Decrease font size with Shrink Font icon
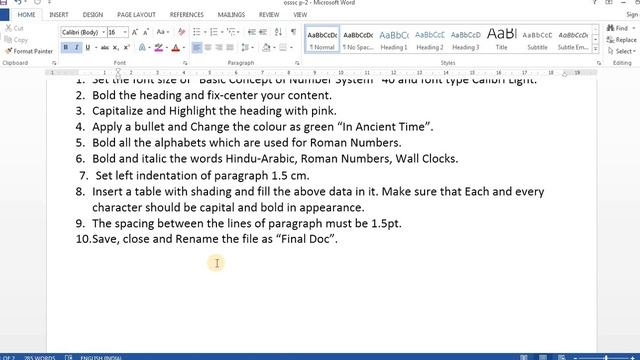This screenshot has width=640, height=360. pos(146,32)
